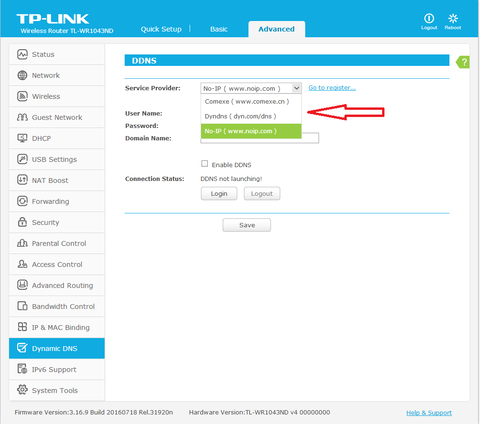Click the Access Control icon

(22, 264)
